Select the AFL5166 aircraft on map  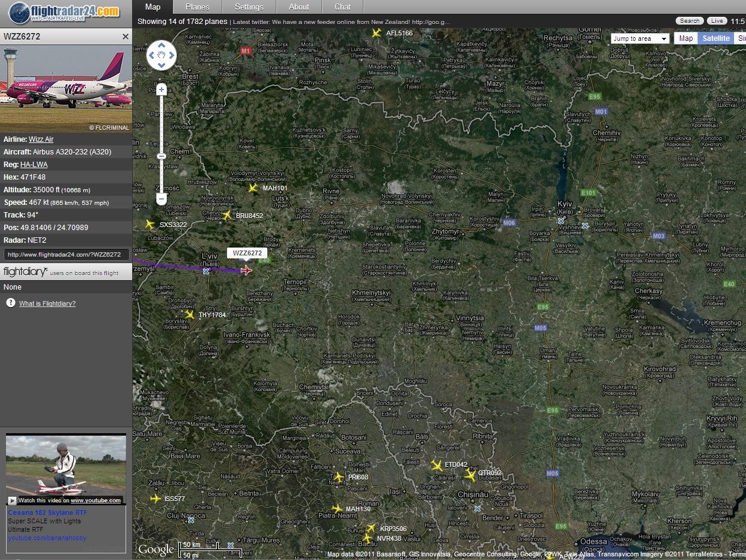tap(377, 33)
